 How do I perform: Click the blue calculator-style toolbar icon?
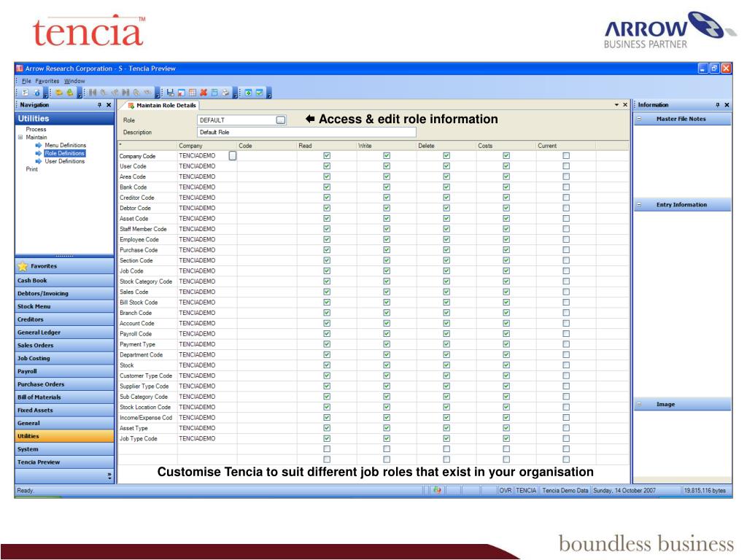[214, 93]
